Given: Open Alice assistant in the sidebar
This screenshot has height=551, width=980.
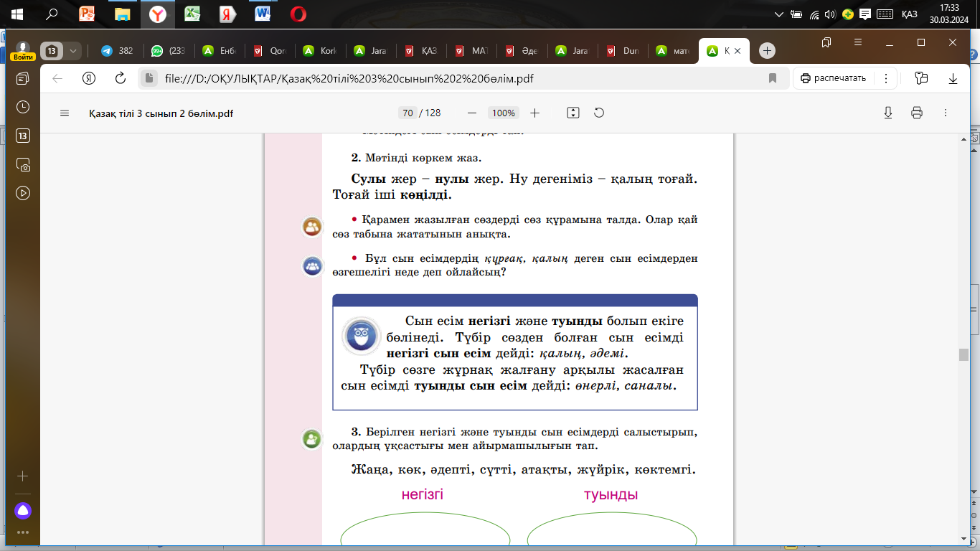Looking at the screenshot, I should 23,510.
